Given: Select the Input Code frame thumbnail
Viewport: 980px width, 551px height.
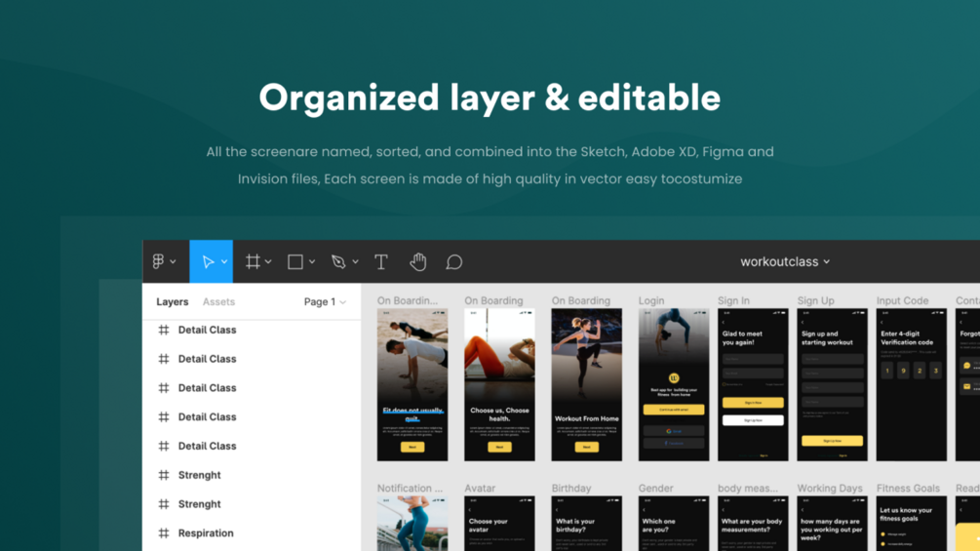Looking at the screenshot, I should [x=911, y=385].
